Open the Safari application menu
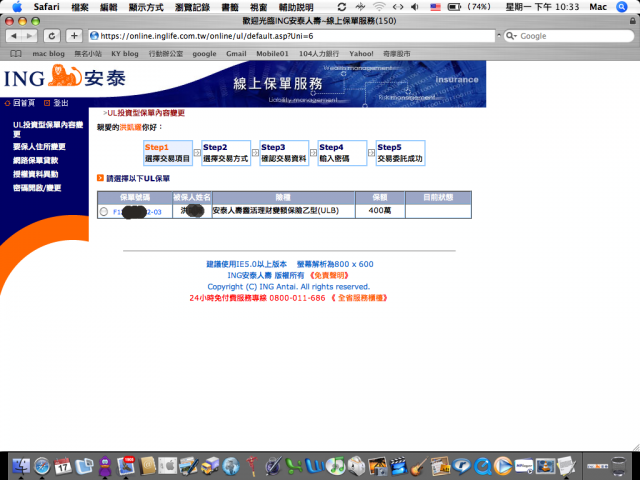640x480 pixels. click(46, 7)
